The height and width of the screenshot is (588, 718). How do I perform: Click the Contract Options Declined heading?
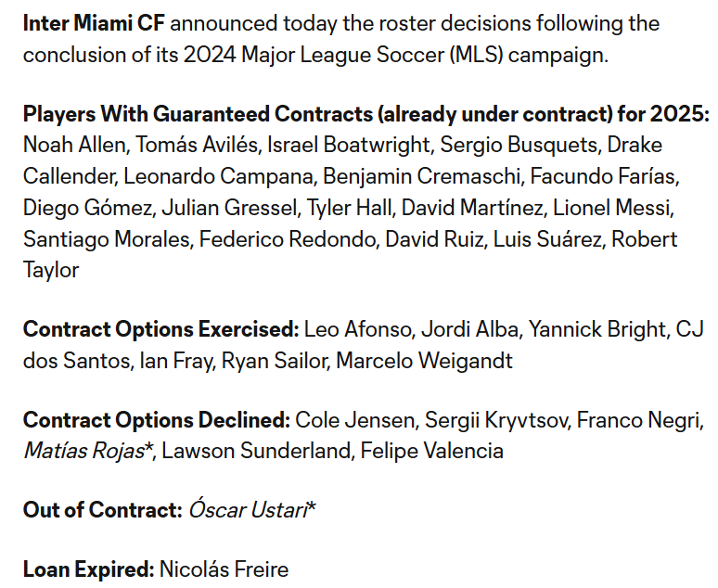pyautogui.click(x=157, y=420)
